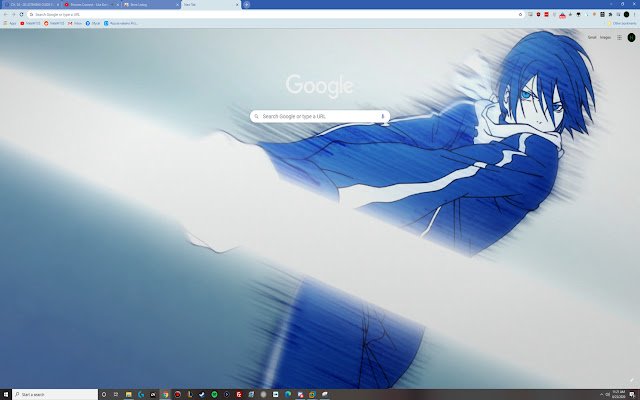The height and width of the screenshot is (400, 640).
Task: Go forward to the next page
Action: click(13, 14)
